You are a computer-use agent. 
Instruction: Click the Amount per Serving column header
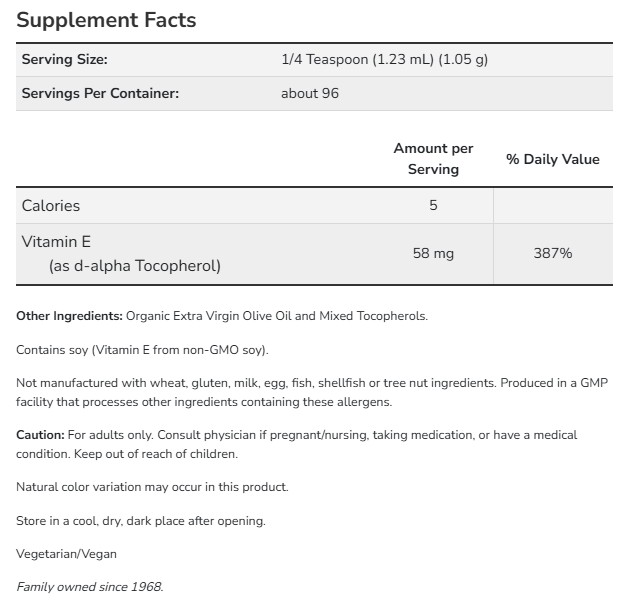coord(433,159)
